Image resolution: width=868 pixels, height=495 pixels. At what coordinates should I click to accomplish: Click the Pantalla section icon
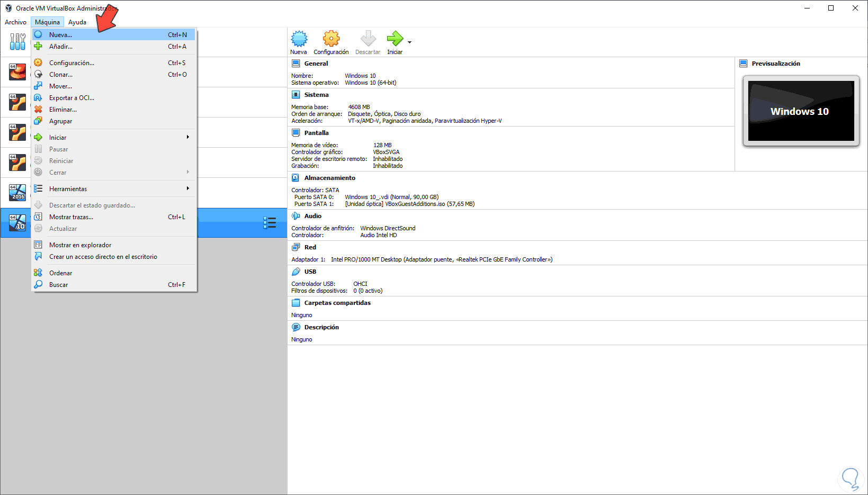point(296,133)
